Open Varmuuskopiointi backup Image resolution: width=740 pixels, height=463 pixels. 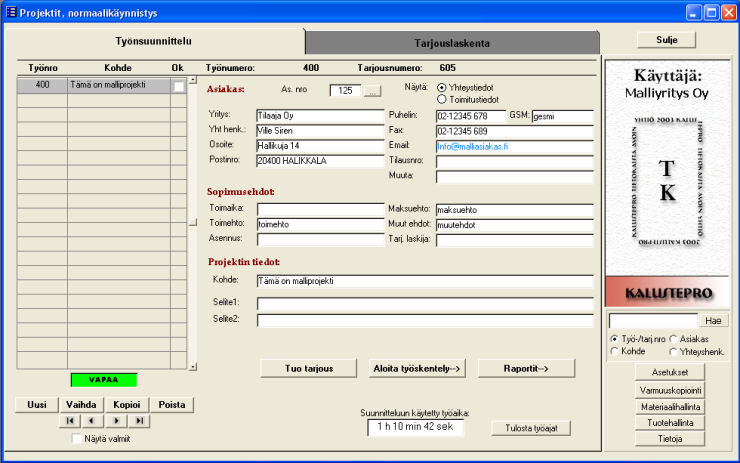[670, 390]
